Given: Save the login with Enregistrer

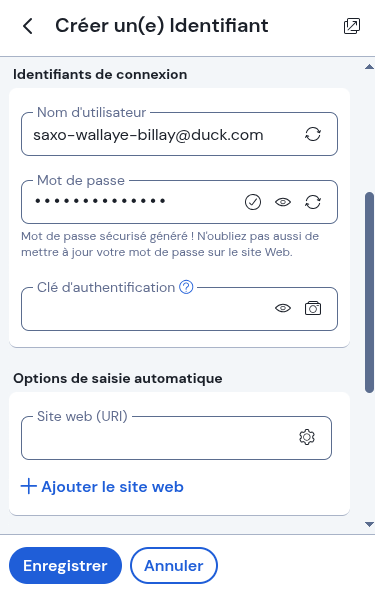Looking at the screenshot, I should pos(65,566).
